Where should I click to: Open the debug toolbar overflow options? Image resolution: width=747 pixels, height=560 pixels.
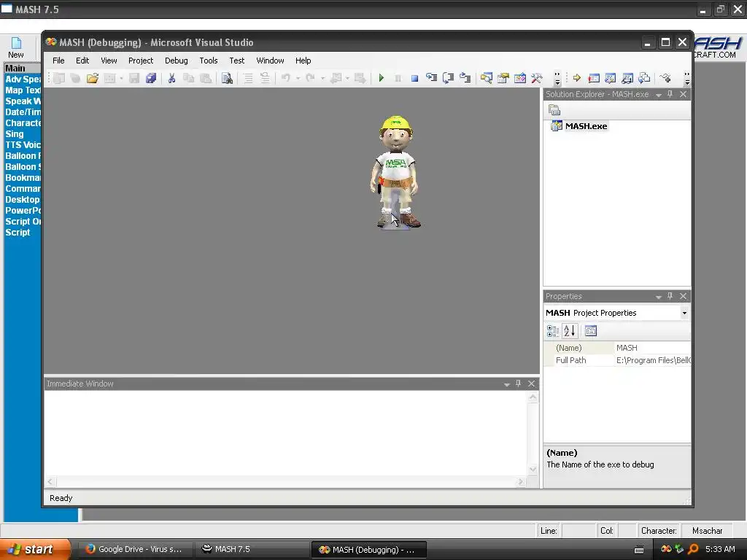[x=687, y=79]
